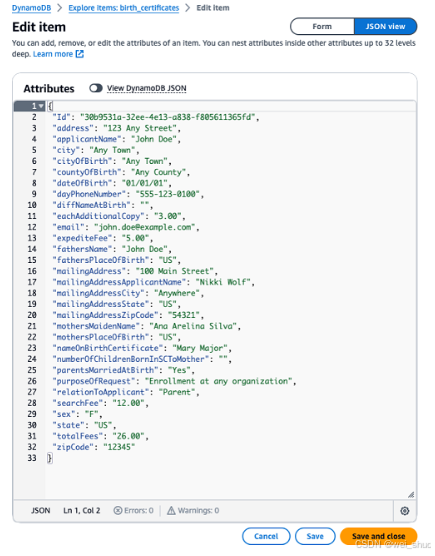
Task: Click the "mailingAddressCity": "Anywhere" line
Action: pos(128,293)
